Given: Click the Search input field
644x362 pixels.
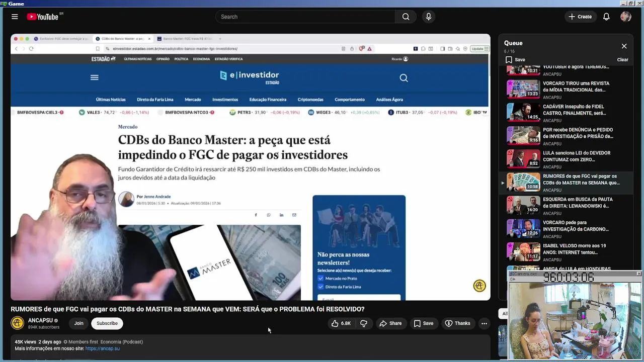Looking at the screenshot, I should tap(305, 17).
